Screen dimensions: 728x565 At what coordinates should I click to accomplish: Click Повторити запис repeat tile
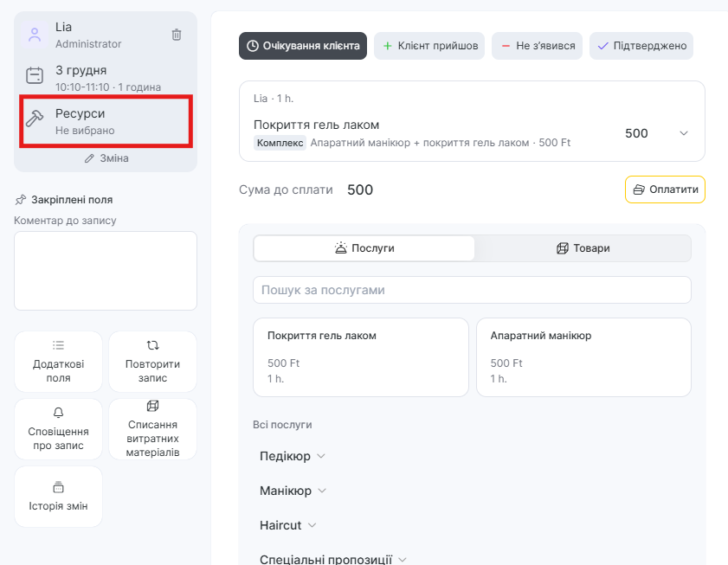[152, 362]
